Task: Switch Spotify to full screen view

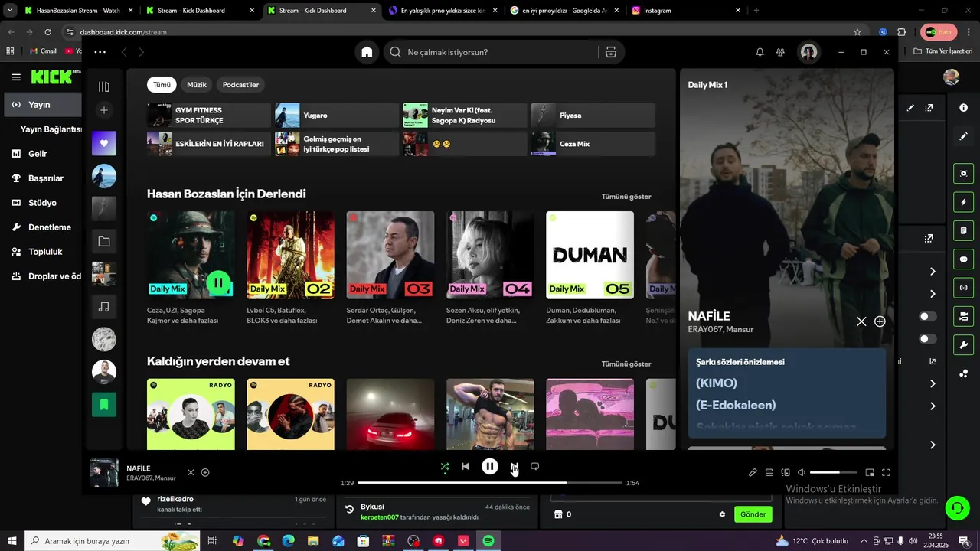Action: [887, 473]
